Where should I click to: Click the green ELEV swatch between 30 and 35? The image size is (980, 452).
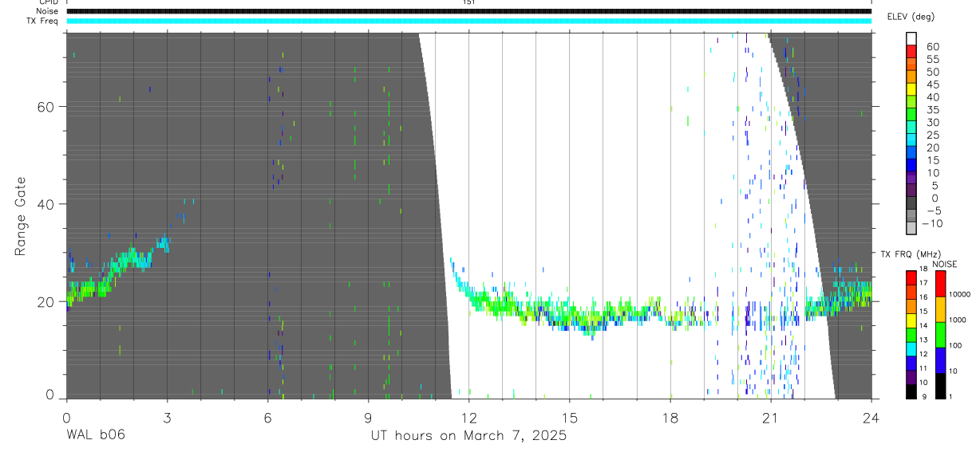tap(911, 116)
